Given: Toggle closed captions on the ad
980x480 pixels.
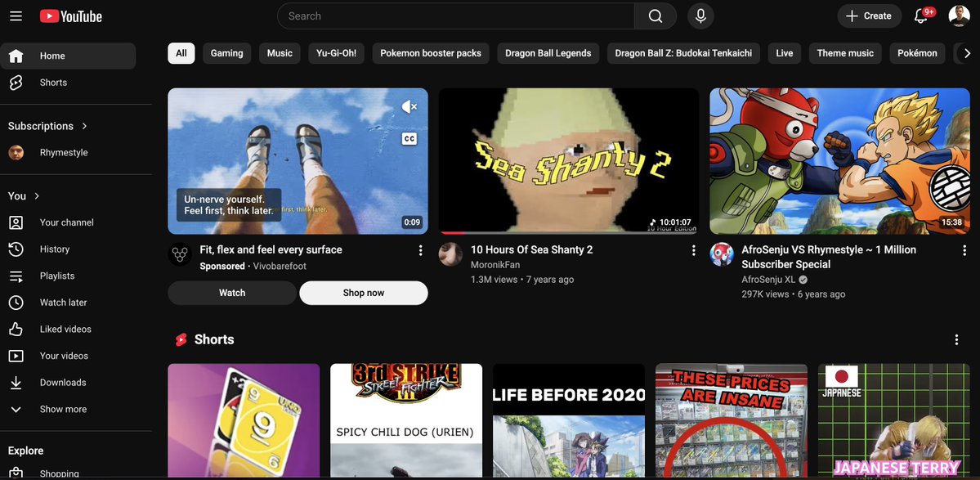Looking at the screenshot, I should 409,139.
